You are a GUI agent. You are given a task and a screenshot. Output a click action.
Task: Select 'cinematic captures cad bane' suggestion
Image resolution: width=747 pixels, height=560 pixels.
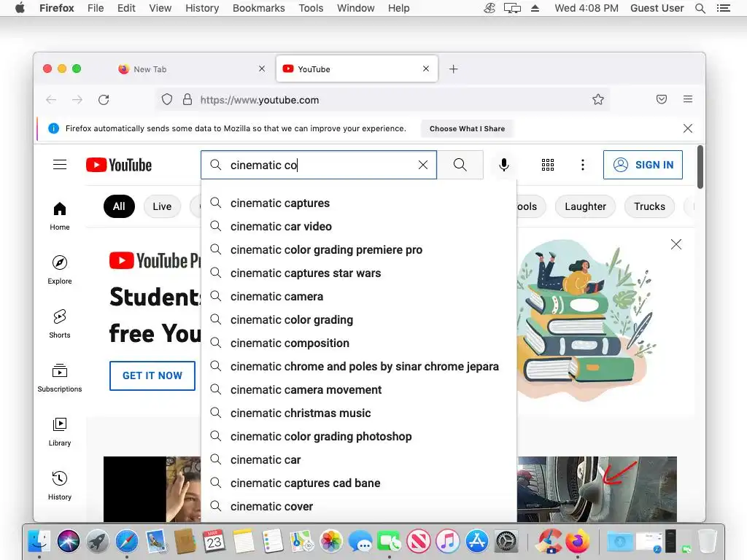[359, 483]
